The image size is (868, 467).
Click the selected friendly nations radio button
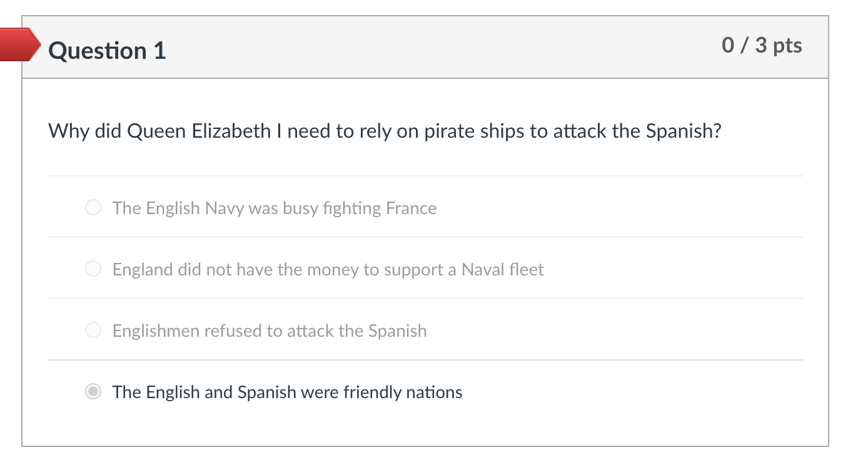coord(93,392)
